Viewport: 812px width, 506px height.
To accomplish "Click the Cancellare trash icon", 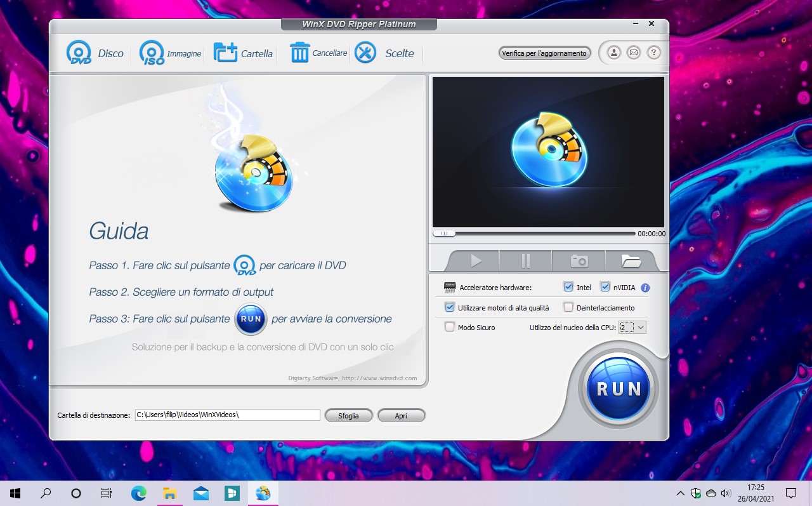I will 299,53.
